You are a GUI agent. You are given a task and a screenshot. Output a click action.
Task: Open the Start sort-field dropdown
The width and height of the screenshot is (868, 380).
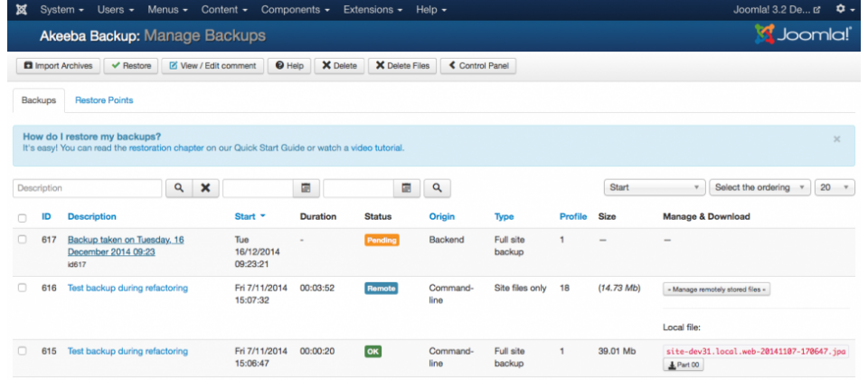pyautogui.click(x=655, y=187)
